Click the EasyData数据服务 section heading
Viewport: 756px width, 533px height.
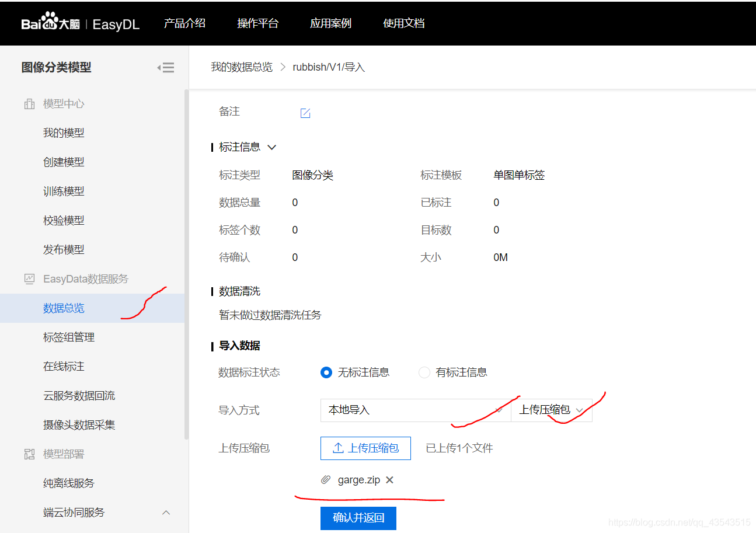[86, 278]
